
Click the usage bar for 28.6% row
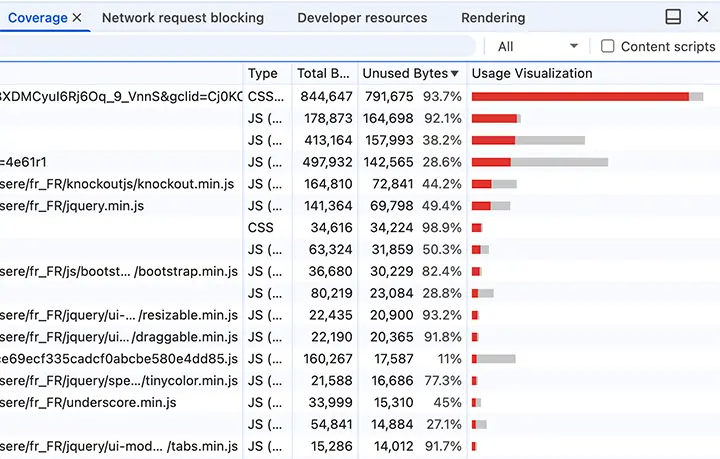(540, 162)
